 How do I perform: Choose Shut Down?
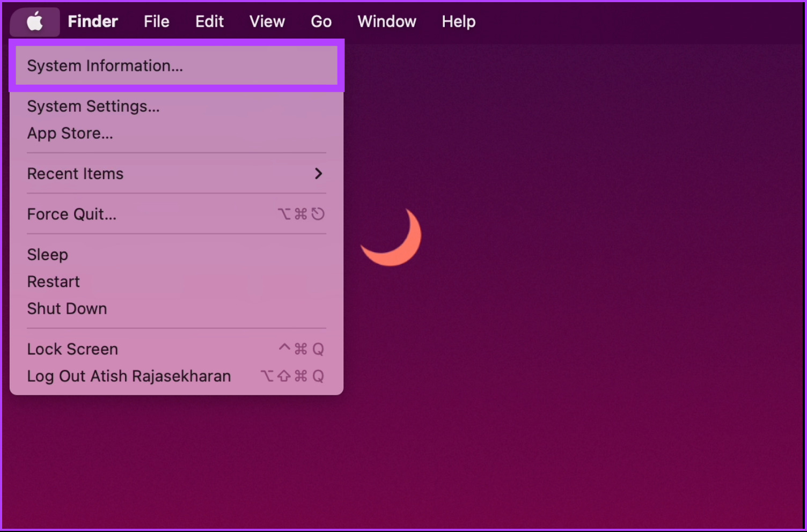[x=67, y=308]
